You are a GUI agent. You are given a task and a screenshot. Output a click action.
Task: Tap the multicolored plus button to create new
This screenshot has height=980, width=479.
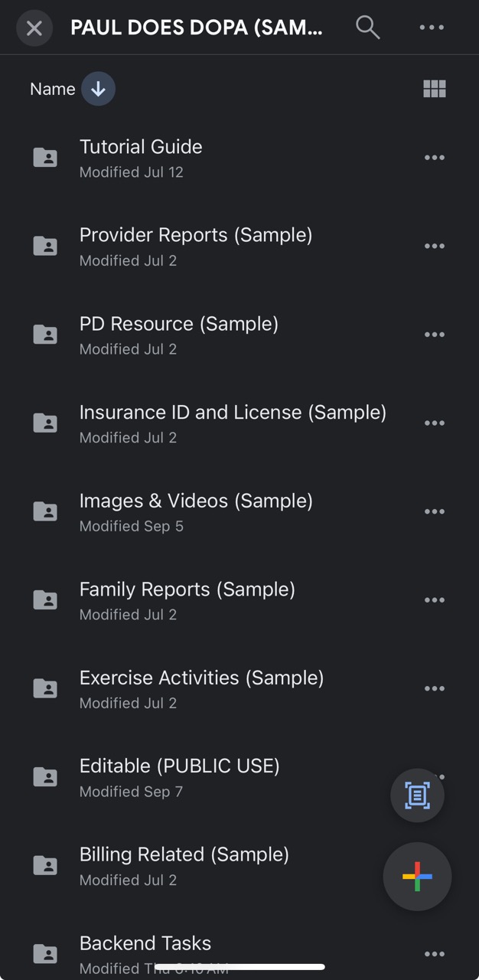[417, 877]
